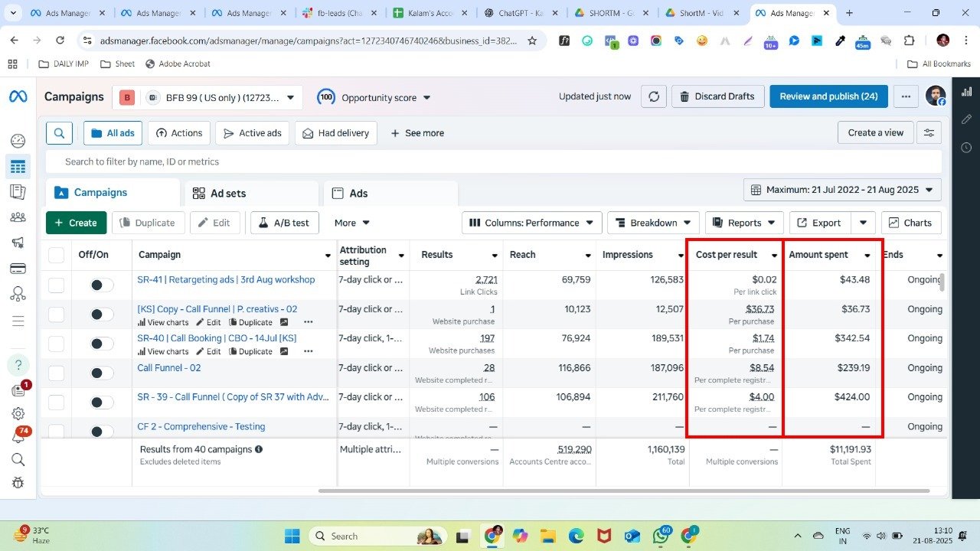Check the box for Call Funnel - 02
This screenshot has width=980, height=551.
click(57, 373)
